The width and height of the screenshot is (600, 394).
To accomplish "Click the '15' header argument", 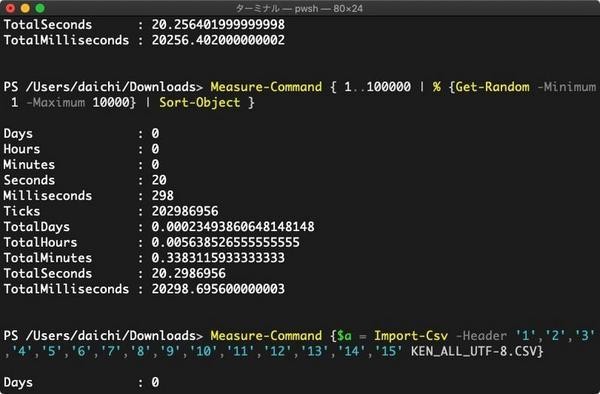I will 389,351.
